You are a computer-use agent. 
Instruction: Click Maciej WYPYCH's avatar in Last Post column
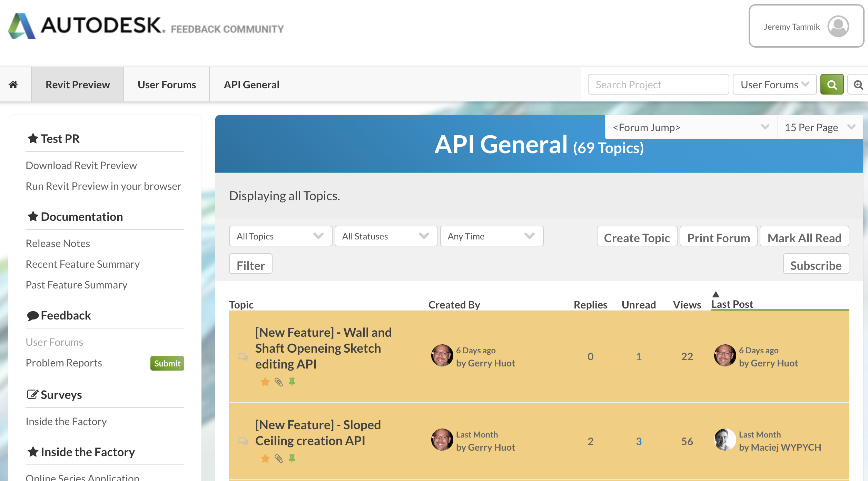click(725, 440)
